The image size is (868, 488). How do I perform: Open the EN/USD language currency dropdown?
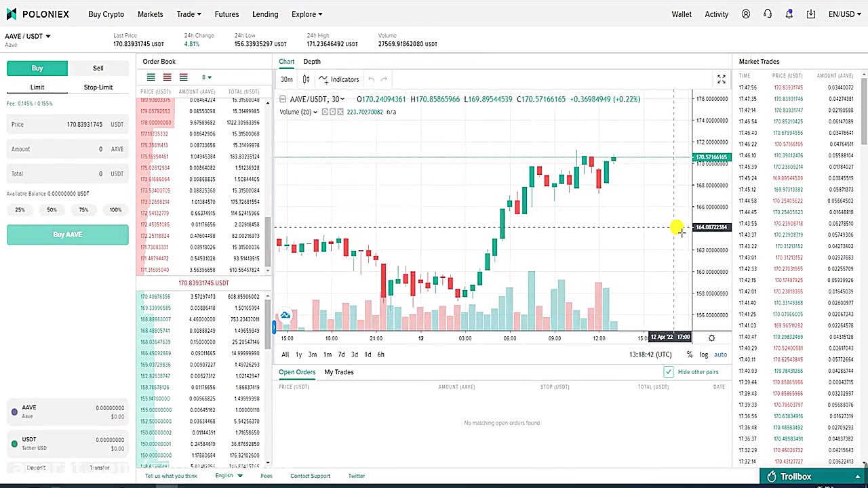tap(844, 14)
